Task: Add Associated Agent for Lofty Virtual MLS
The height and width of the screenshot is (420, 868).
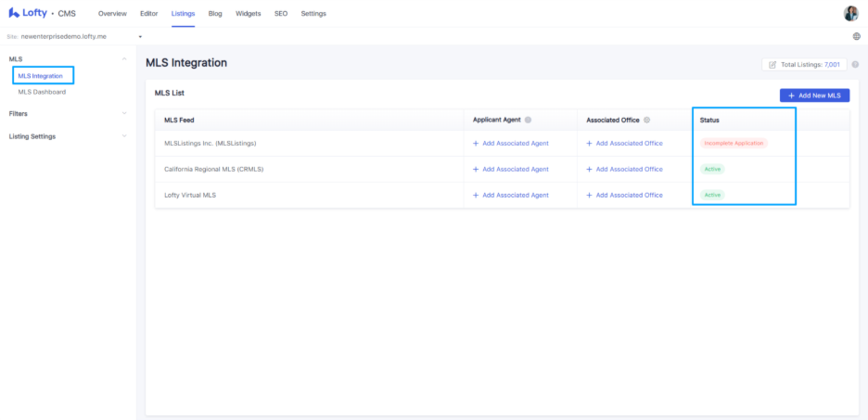Action: 510,196
